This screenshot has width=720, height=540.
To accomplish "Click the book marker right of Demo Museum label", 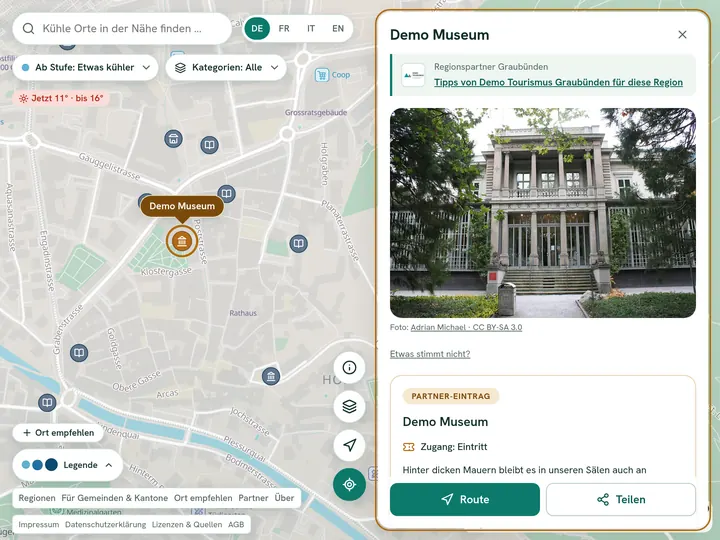I will [226, 193].
